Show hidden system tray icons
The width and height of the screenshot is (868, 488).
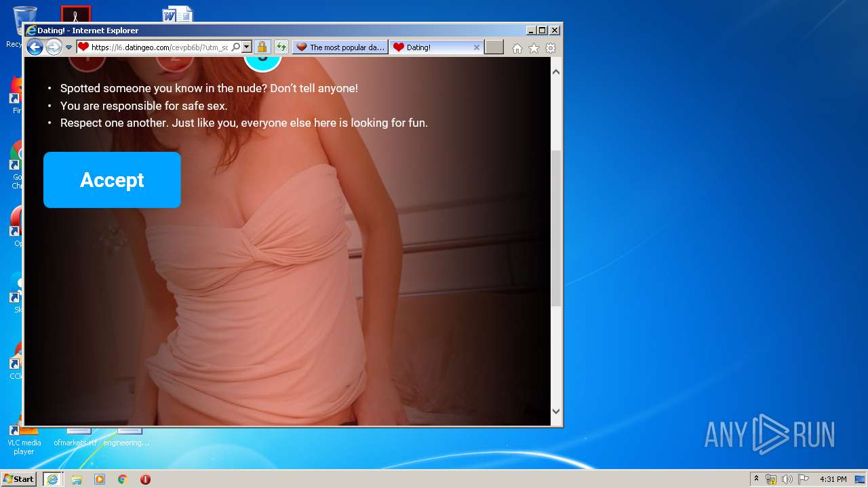coord(756,479)
